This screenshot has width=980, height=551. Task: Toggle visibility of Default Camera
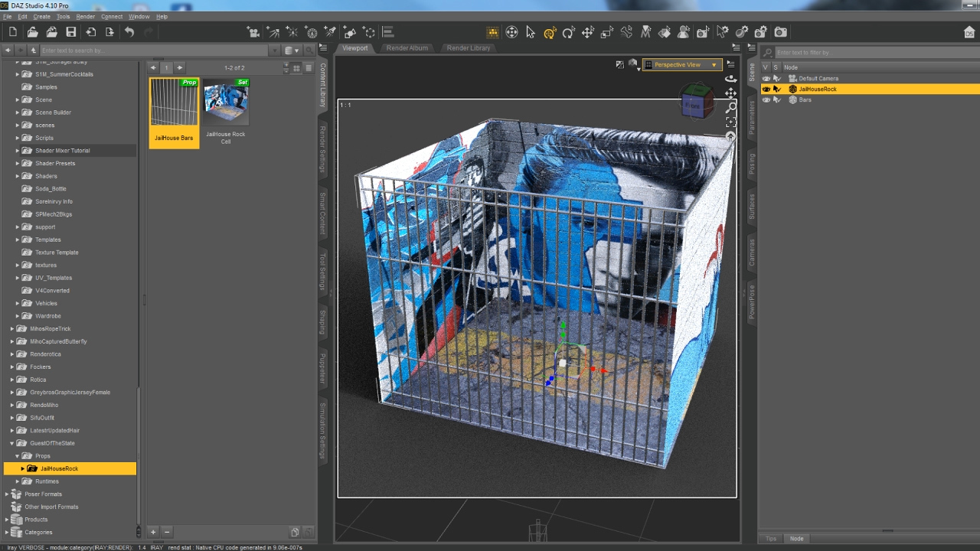766,78
